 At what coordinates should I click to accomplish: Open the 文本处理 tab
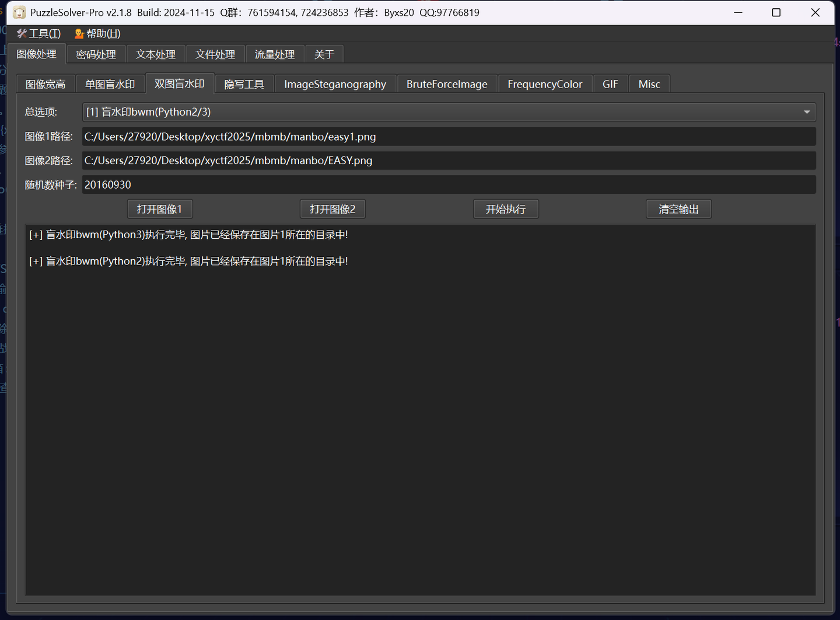156,54
